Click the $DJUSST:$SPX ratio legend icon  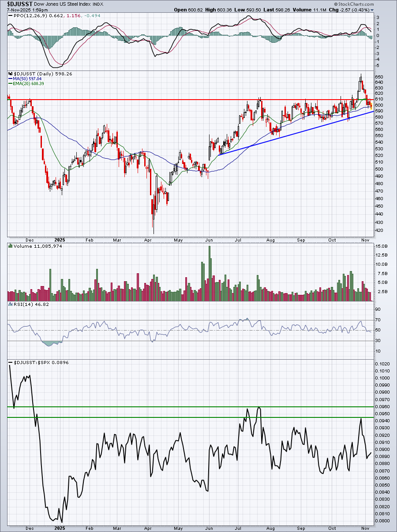click(11, 362)
